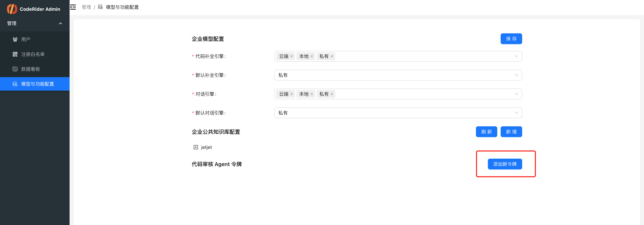This screenshot has width=644, height=225.
Task: Open the 数据看板 menu item
Action: pos(35,69)
